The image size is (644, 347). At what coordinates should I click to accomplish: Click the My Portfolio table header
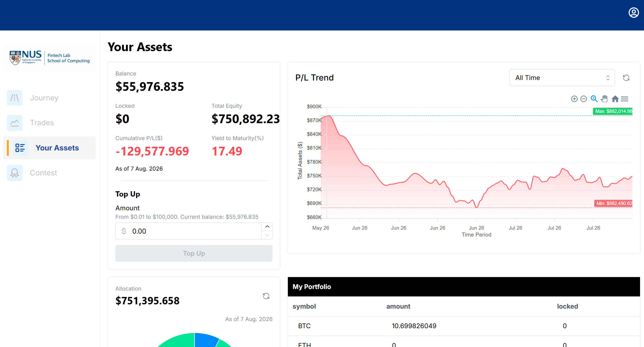tap(464, 287)
